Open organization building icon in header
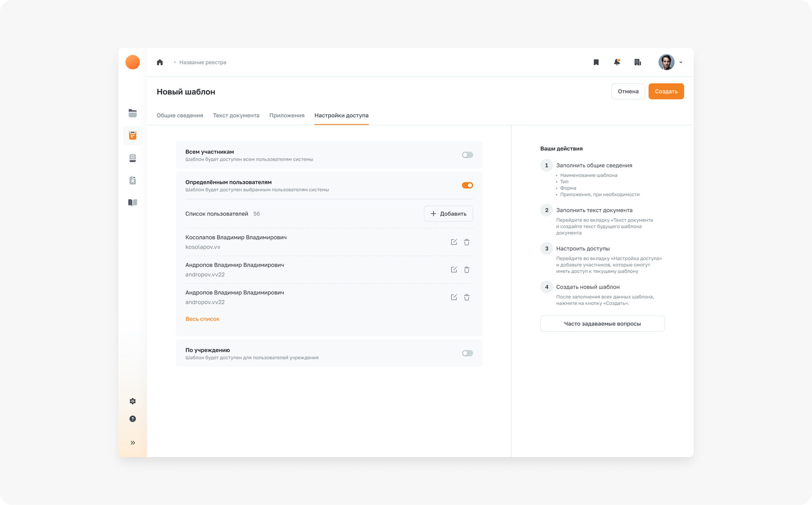 (x=638, y=62)
